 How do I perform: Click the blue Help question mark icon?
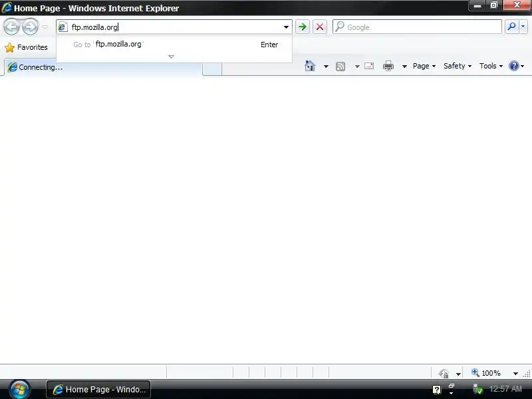[x=514, y=66]
